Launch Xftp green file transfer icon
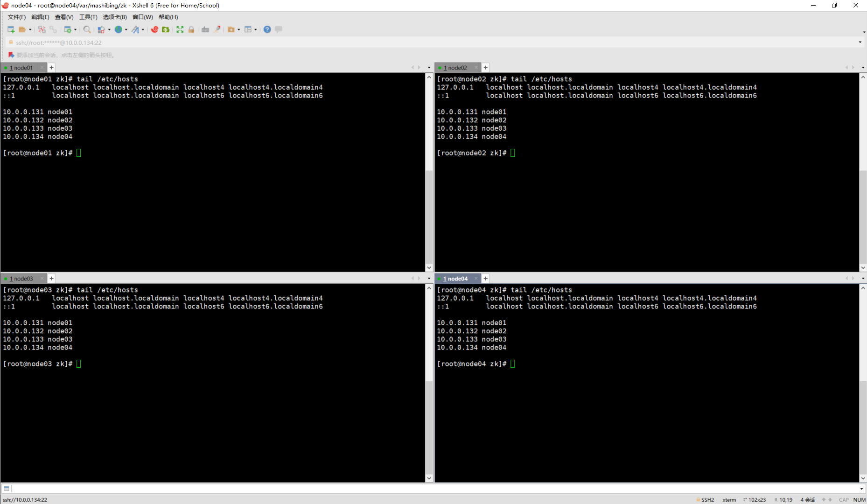 [166, 29]
